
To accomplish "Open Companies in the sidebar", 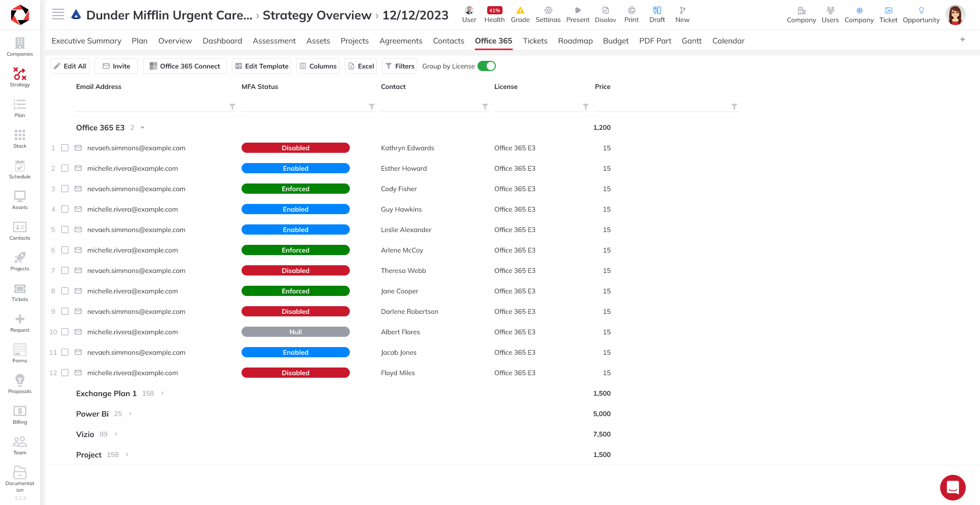I will pyautogui.click(x=20, y=47).
